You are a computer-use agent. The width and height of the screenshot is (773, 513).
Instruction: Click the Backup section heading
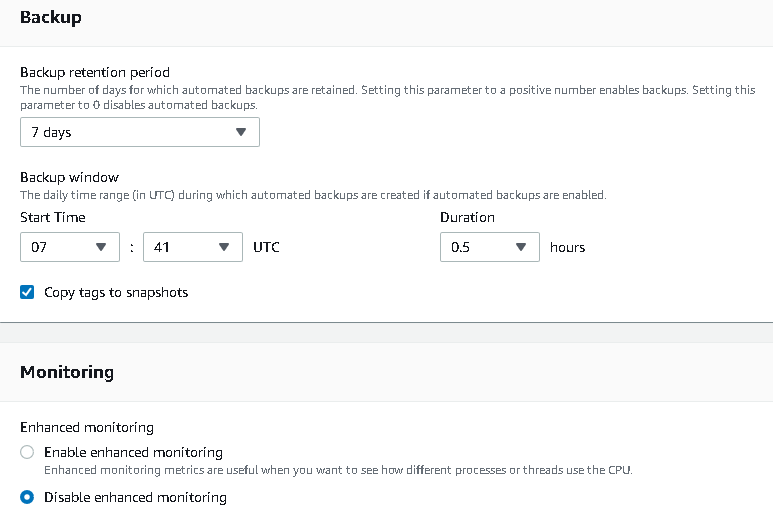(x=51, y=17)
